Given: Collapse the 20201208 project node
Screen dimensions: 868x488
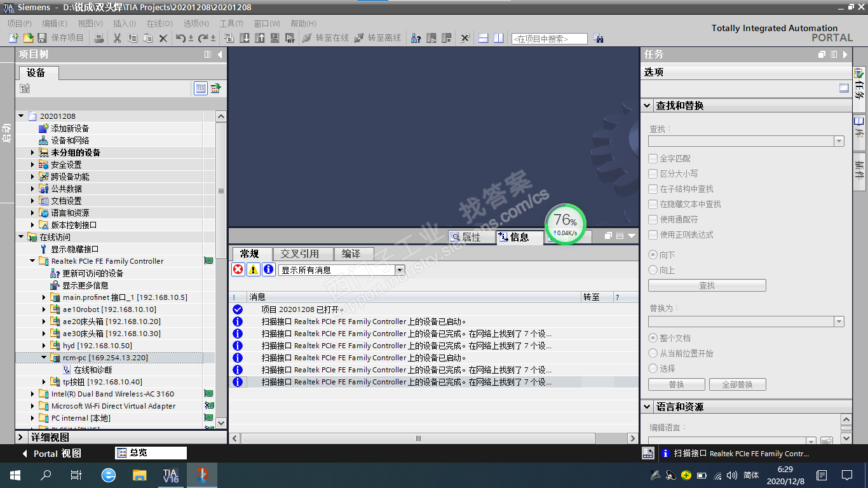Looking at the screenshot, I should click(21, 116).
